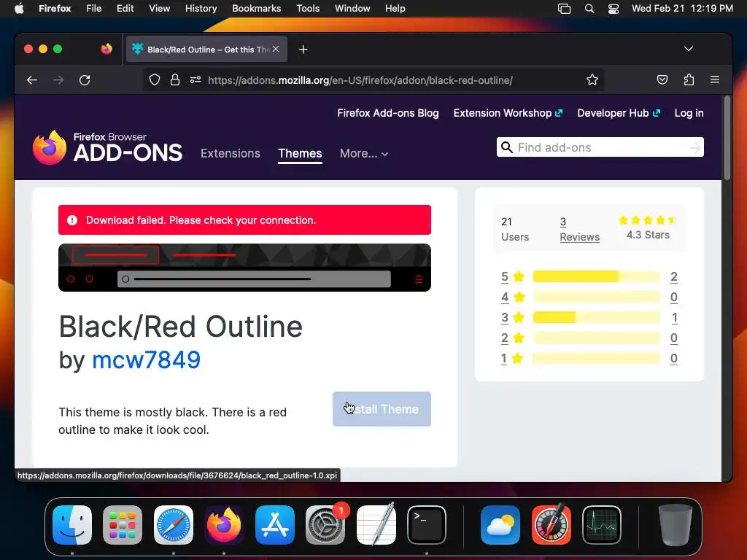Click the Firefox Add-ons logo
Image resolution: width=747 pixels, height=560 pixels.
107,147
